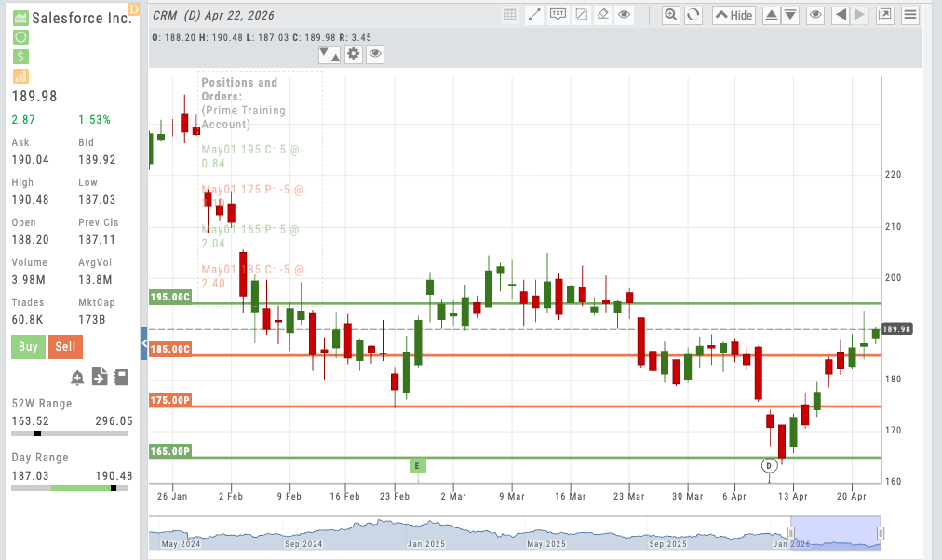Refresh the chart with circular arrows icon
This screenshot has height=560, width=942.
pos(693,15)
